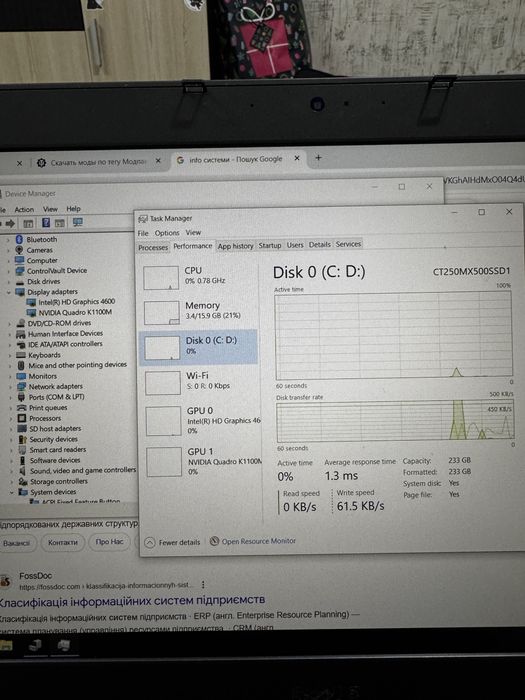The height and width of the screenshot is (700, 525).
Task: Click the 'Вакансії' chip on the Google page
Action: tap(17, 543)
